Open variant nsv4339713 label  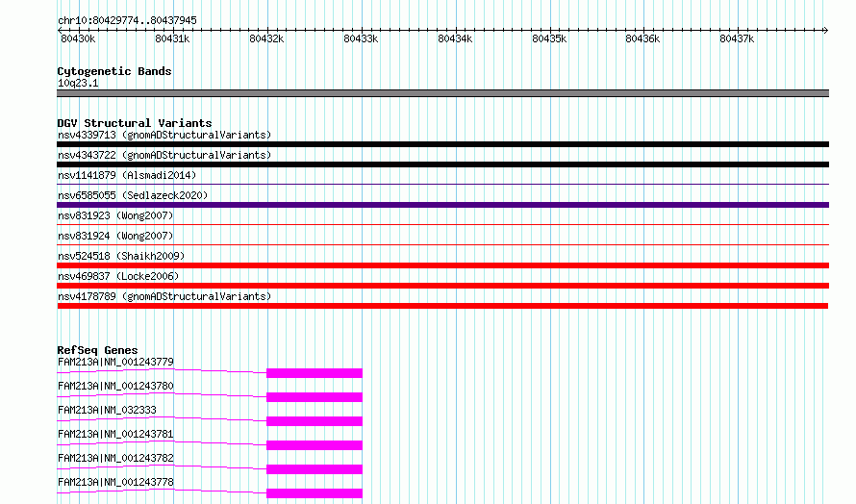click(x=164, y=135)
